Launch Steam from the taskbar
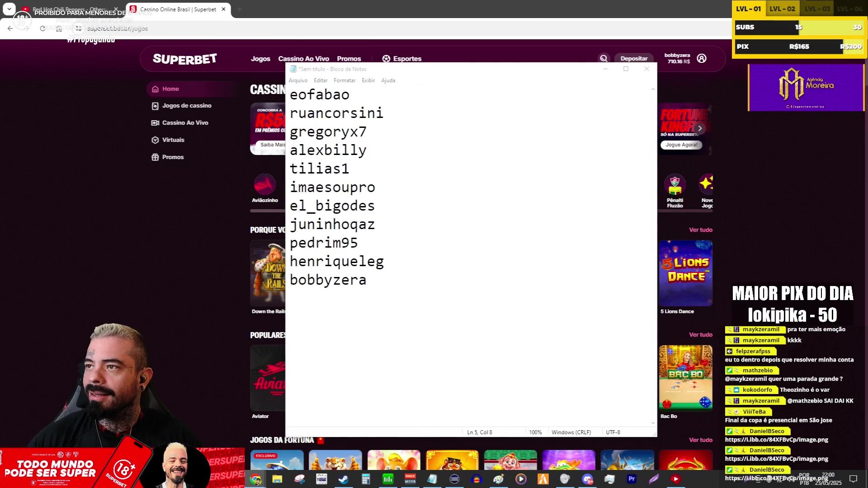This screenshot has width=868, height=488. pos(344,479)
